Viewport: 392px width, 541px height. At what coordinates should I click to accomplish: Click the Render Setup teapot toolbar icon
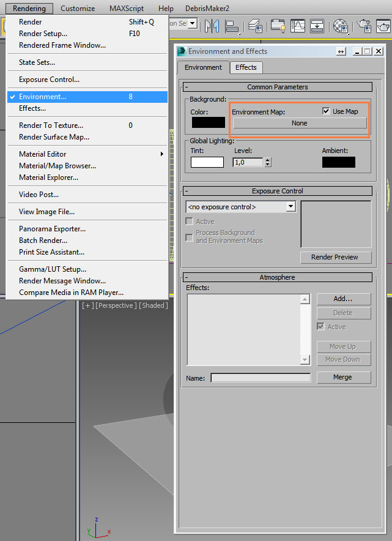(x=364, y=26)
